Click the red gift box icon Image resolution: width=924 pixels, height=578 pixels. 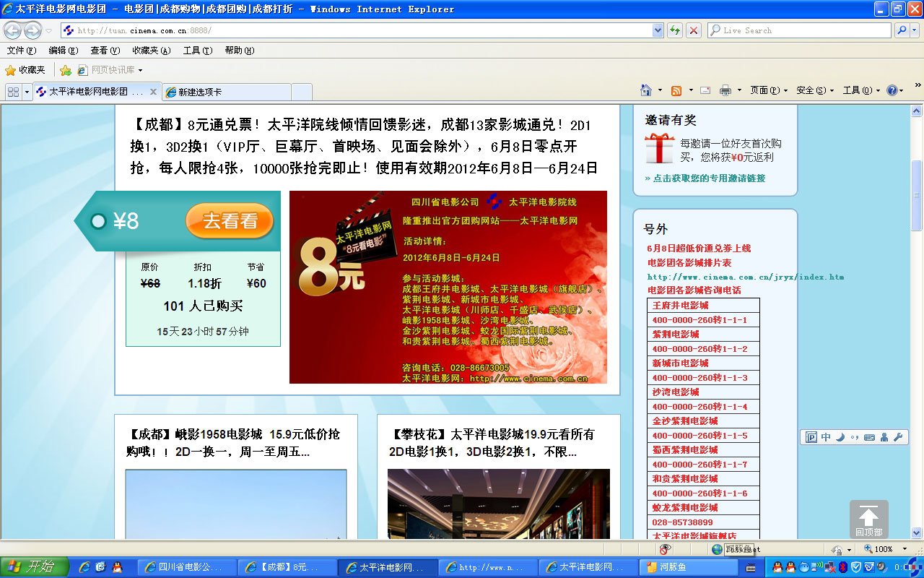click(659, 147)
